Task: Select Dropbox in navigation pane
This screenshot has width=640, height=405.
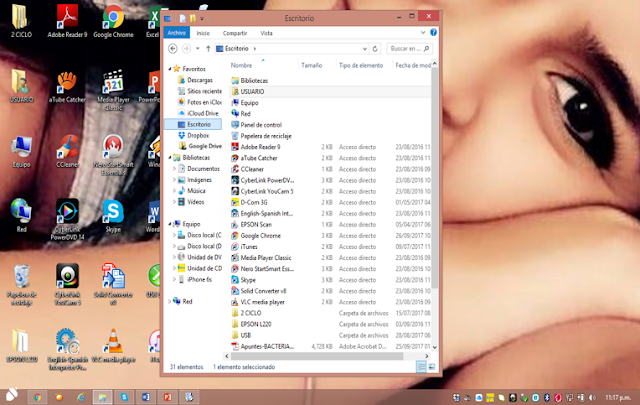Action: [x=194, y=135]
